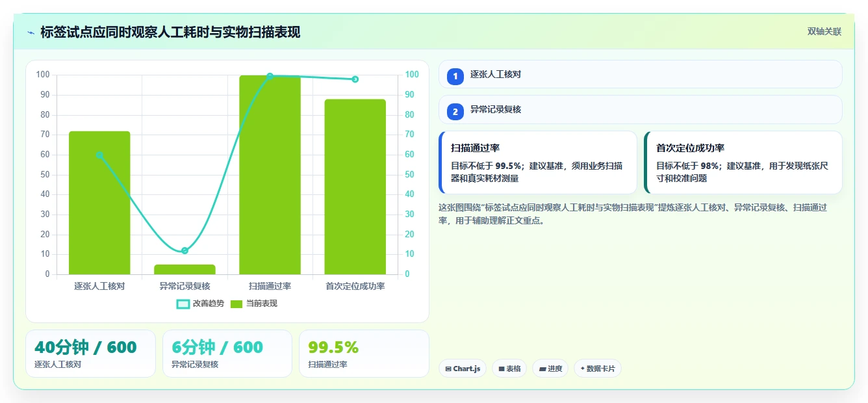Click the 6分钟 / 600 stat card
The width and height of the screenshot is (868, 403).
pyautogui.click(x=227, y=354)
